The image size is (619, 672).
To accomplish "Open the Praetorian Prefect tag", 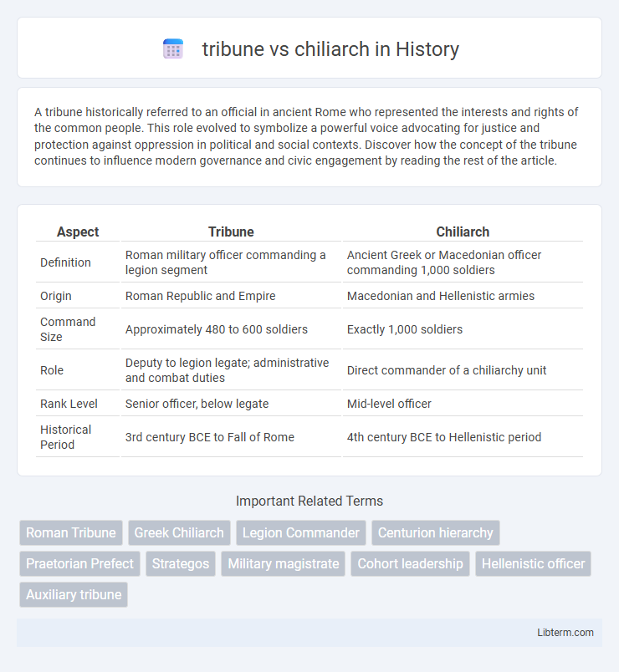I will tap(79, 563).
